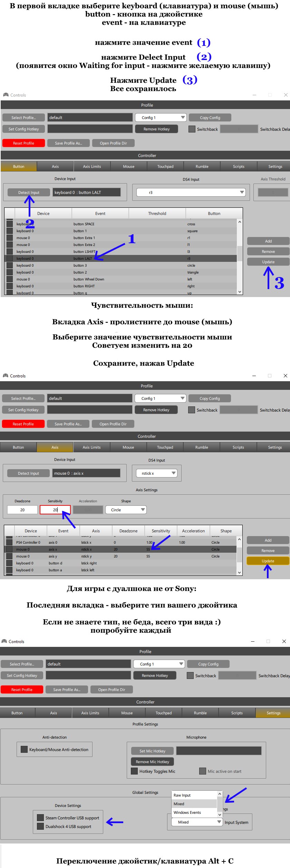
Task: Click the Input System list's scroll-up arrow
Action: (x=220, y=794)
